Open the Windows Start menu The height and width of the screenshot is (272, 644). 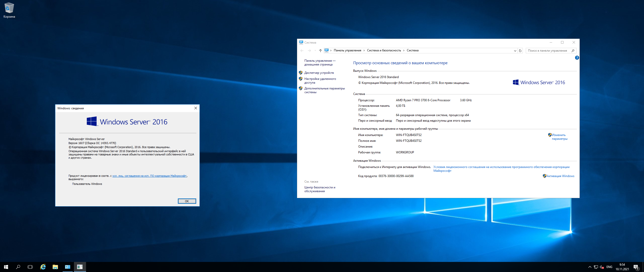(6, 267)
